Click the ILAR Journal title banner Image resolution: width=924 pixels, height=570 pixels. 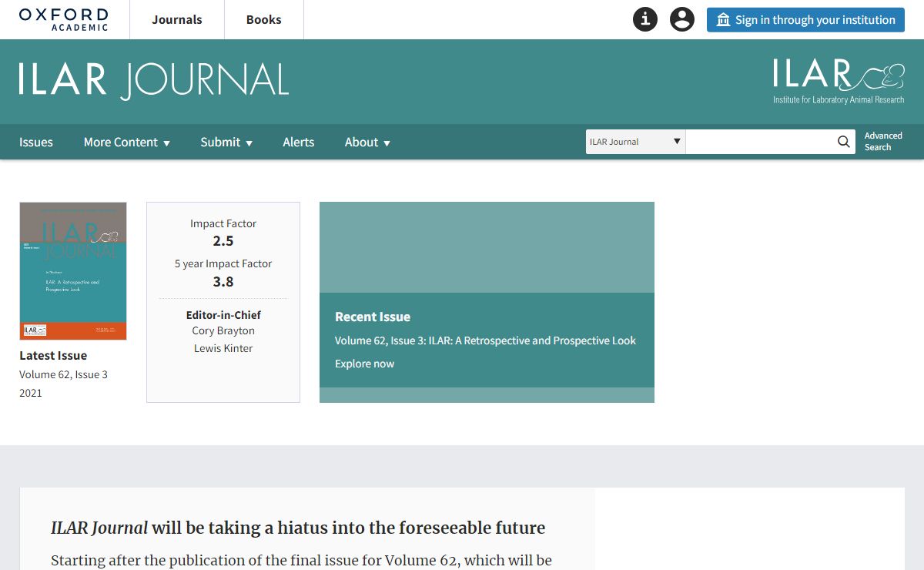tap(154, 81)
